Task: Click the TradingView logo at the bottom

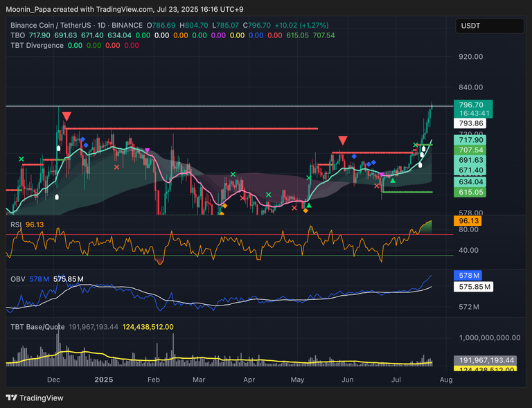Action: click(35, 398)
